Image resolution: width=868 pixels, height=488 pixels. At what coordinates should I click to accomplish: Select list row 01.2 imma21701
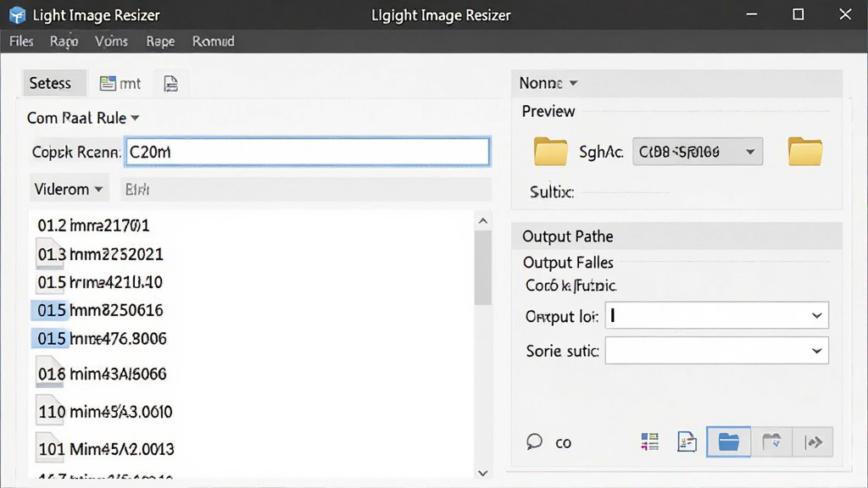pos(252,225)
